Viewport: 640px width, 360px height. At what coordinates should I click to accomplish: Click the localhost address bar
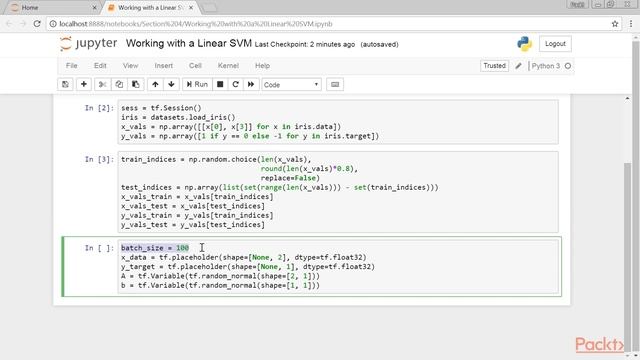click(x=333, y=24)
